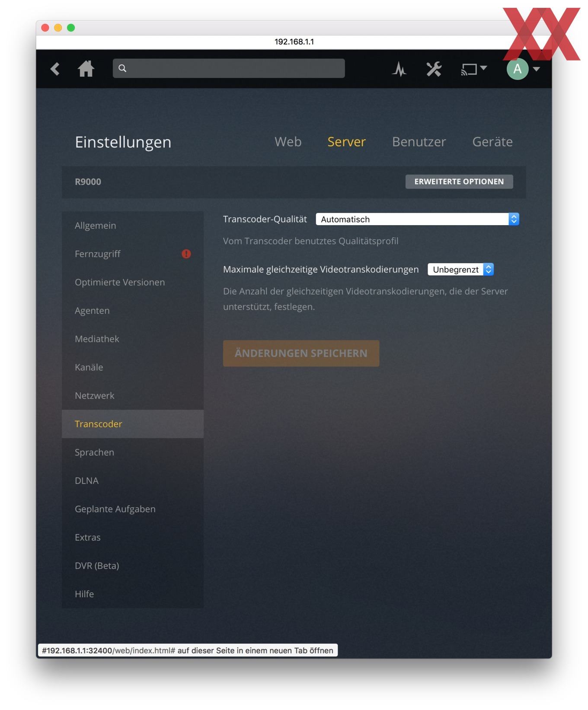Open the Plex home icon
Image resolution: width=588 pixels, height=710 pixels.
86,69
